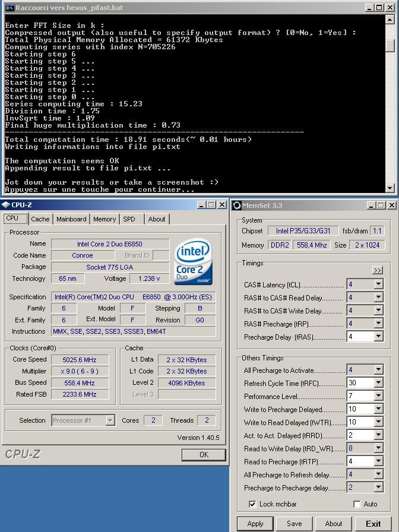Open the Write to Read Delayed (tWTR) dropdown
Viewport: 399px width, 532px height.
[x=378, y=422]
